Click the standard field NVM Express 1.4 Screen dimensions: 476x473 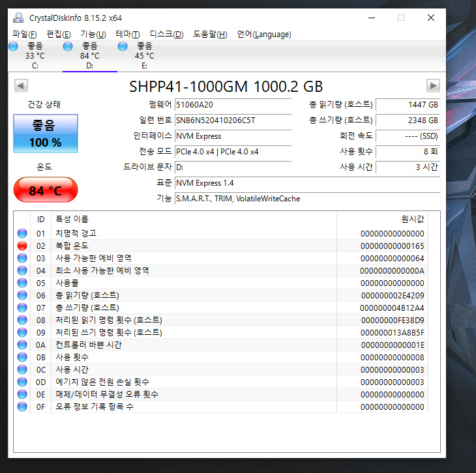pyautogui.click(x=308, y=183)
